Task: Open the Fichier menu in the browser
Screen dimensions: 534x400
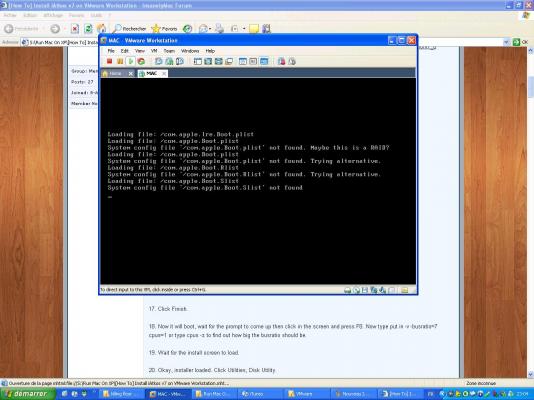Action: tap(10, 15)
